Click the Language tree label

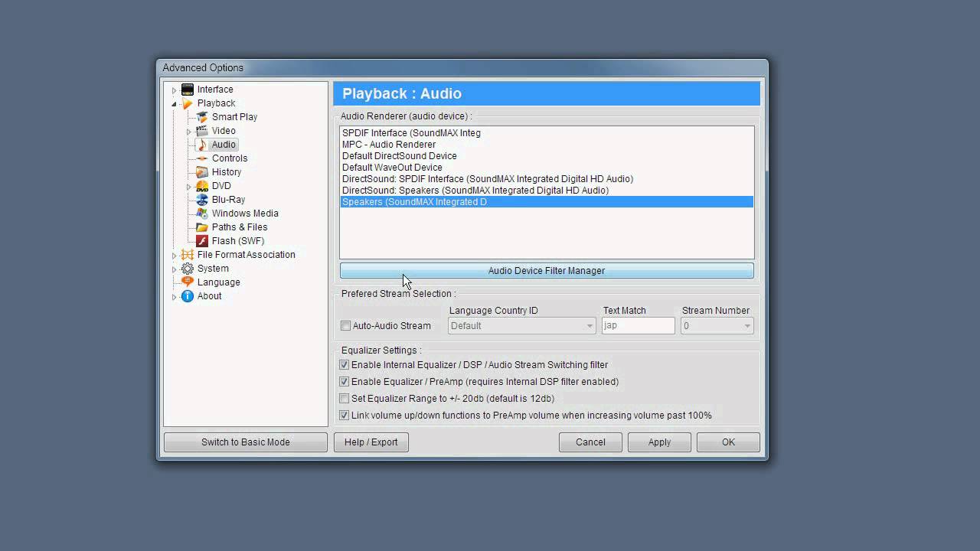(x=219, y=282)
